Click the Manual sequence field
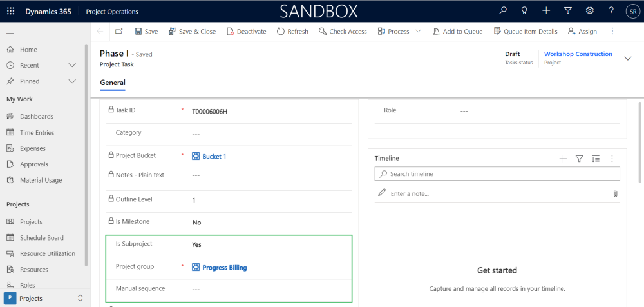The width and height of the screenshot is (644, 307). [x=196, y=290]
